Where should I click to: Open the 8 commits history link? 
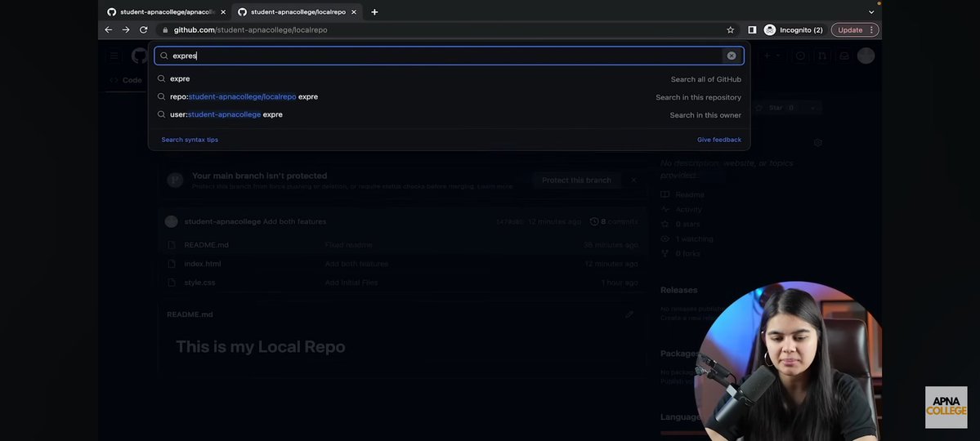tap(614, 222)
